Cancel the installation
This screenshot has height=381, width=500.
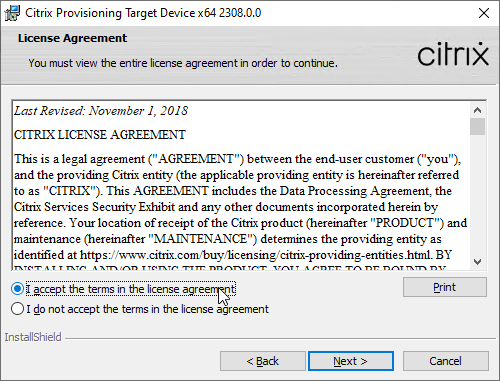(x=446, y=361)
